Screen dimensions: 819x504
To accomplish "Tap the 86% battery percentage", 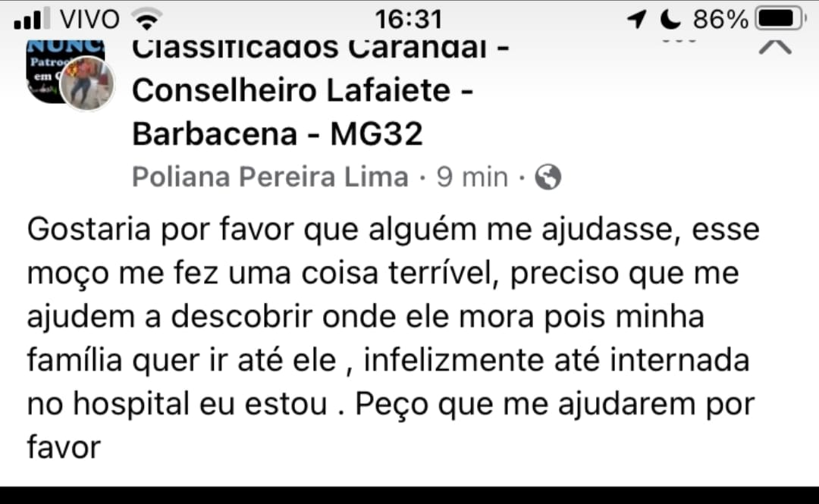I will pyautogui.click(x=721, y=19).
